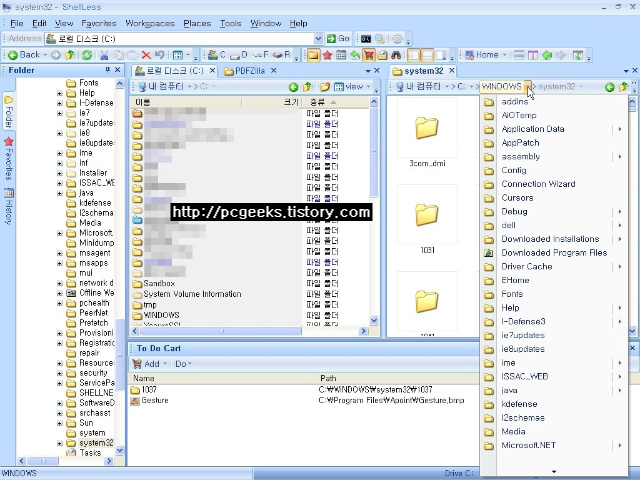Select System Volume Information folder
Viewport: 640px width, 480px height.
[x=192, y=294]
